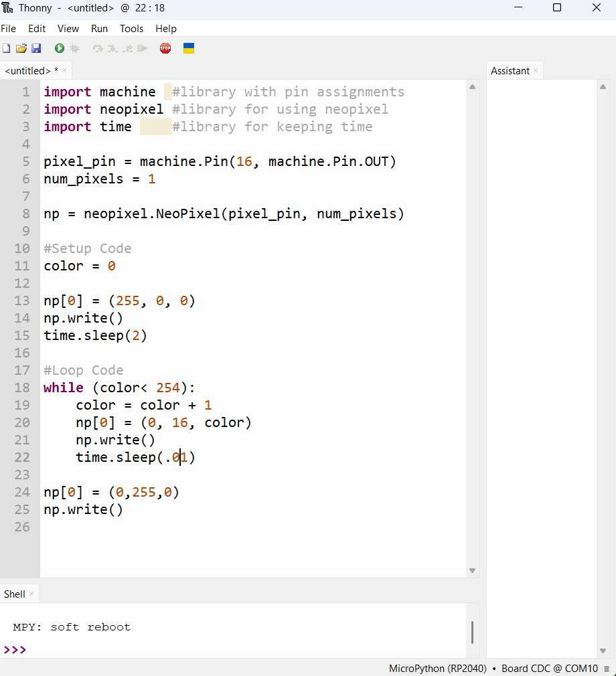
Task: Click 'np = neopixel.NeoPixel(pixel_pin, num_pixels)' line
Action: [x=224, y=214]
